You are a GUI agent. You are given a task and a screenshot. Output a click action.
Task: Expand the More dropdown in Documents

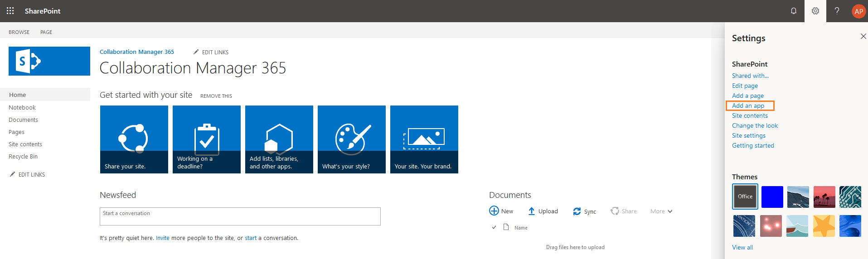[661, 211]
